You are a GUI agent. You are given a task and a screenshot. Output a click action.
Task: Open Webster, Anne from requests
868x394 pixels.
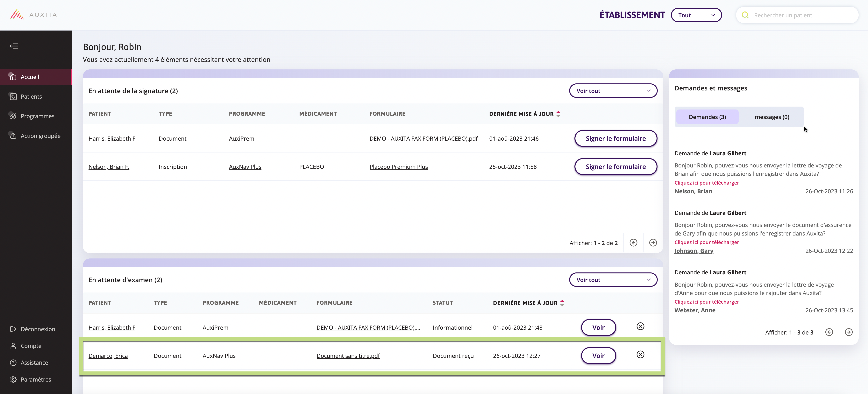click(x=695, y=311)
